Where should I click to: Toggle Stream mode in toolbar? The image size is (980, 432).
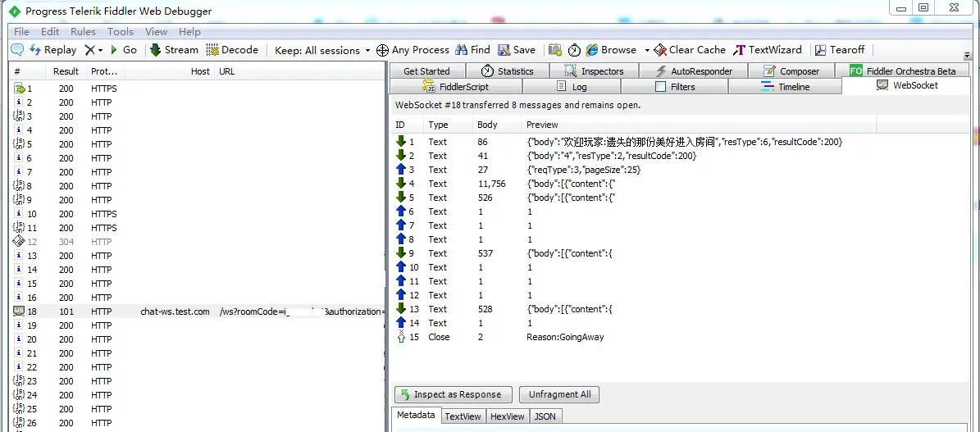click(175, 50)
